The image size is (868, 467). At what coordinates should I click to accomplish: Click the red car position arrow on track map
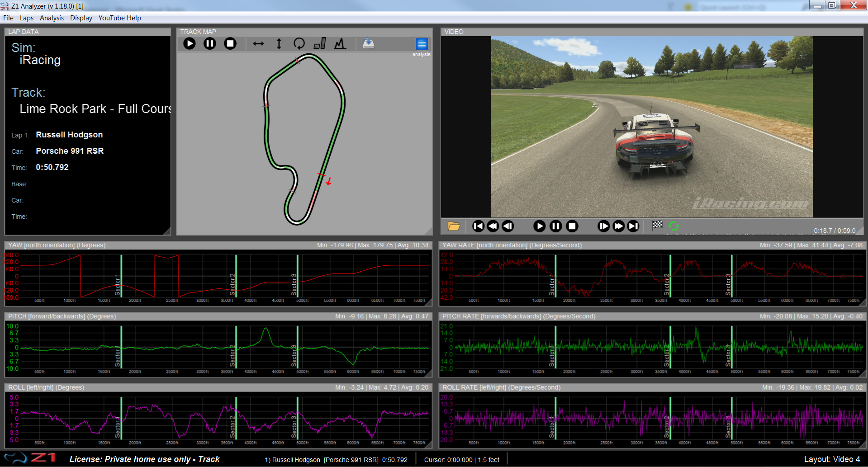[329, 181]
